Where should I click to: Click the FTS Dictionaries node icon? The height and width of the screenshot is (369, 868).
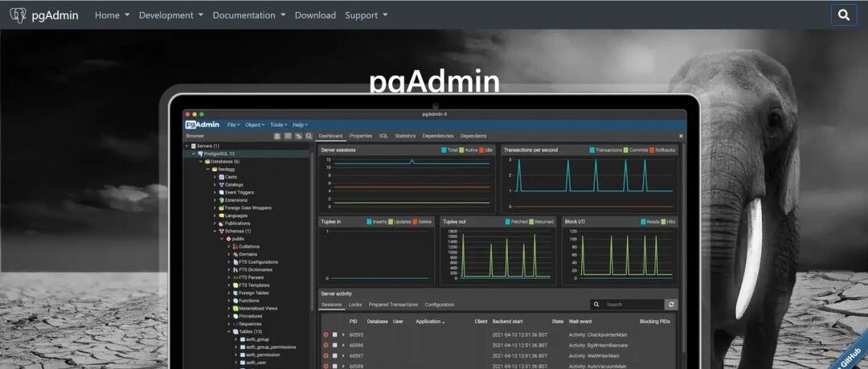(x=235, y=270)
